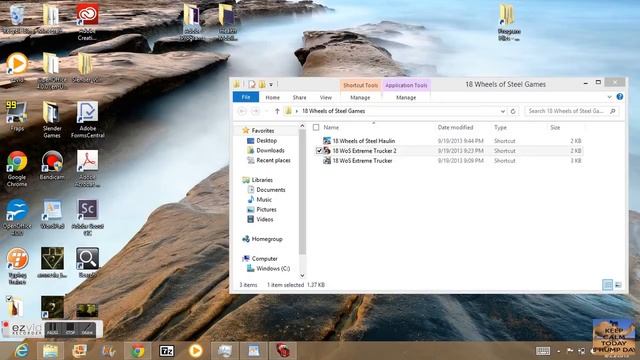Switch to details view layout
The width and height of the screenshot is (640, 360).
pyautogui.click(x=607, y=285)
